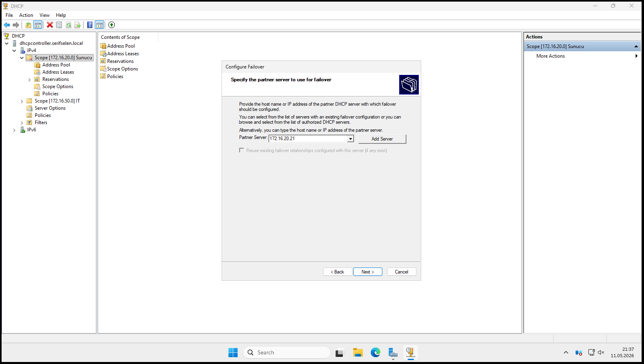The width and height of the screenshot is (644, 364).
Task: Click the Partner Server input field
Action: coord(308,139)
